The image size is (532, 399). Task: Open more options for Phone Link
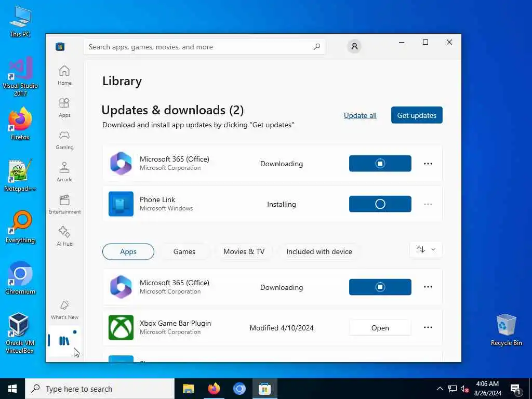[428, 204]
